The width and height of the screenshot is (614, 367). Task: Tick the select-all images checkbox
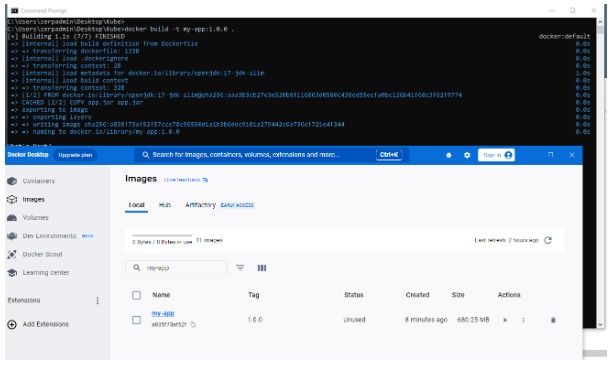136,295
